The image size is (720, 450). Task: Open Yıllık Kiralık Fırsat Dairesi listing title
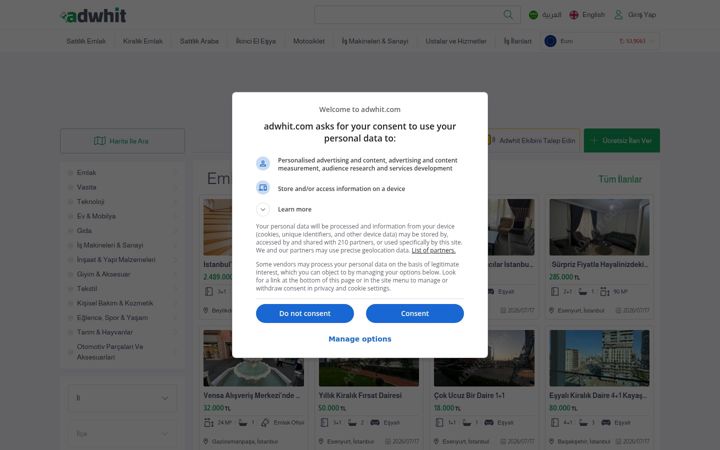pos(360,395)
